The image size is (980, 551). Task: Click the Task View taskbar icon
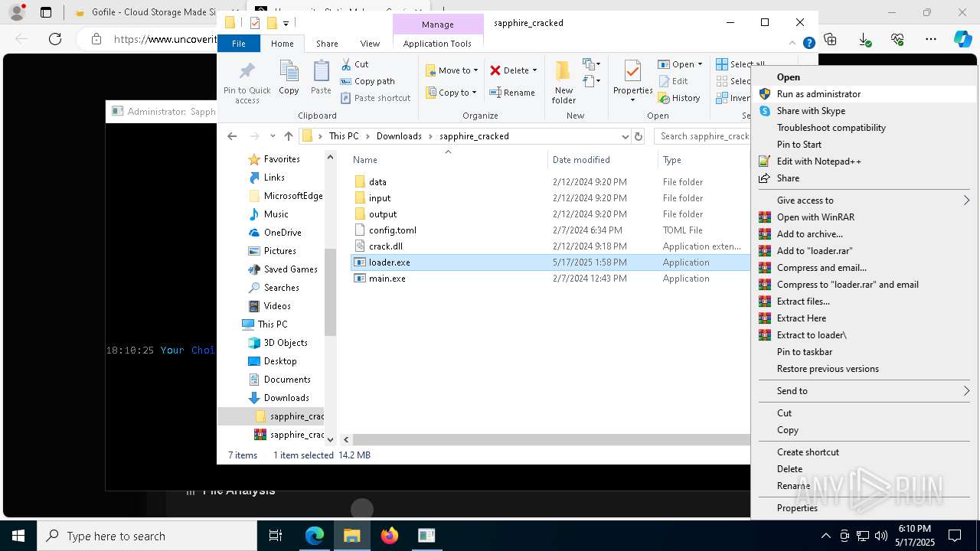click(276, 536)
